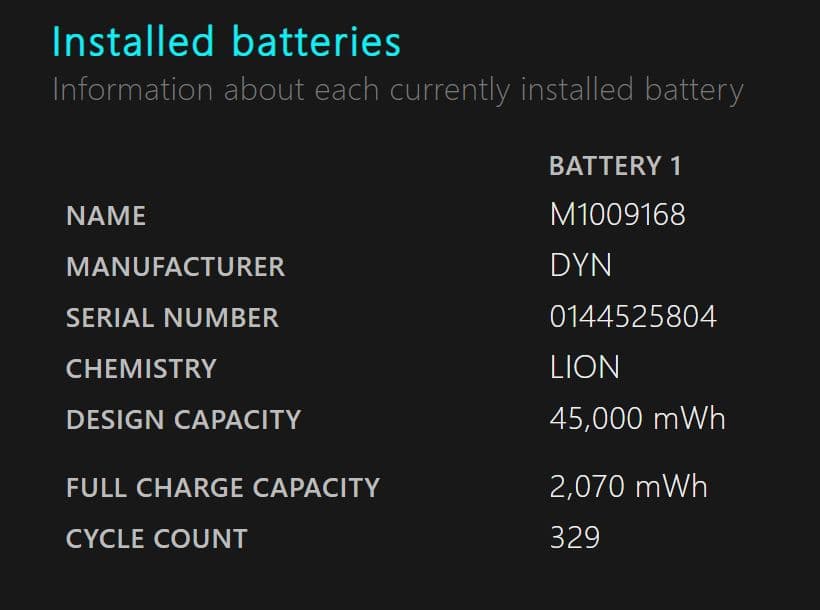Select the manufacturer value DYN
This screenshot has height=610, width=820.
point(580,266)
